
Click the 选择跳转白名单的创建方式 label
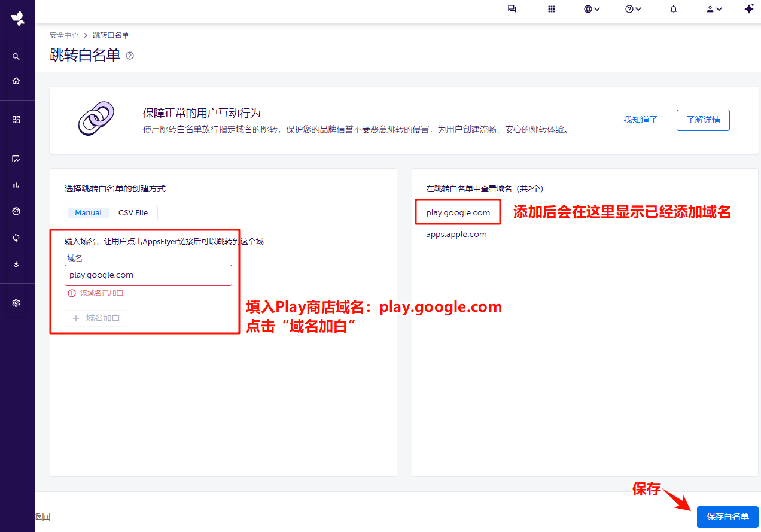point(115,189)
